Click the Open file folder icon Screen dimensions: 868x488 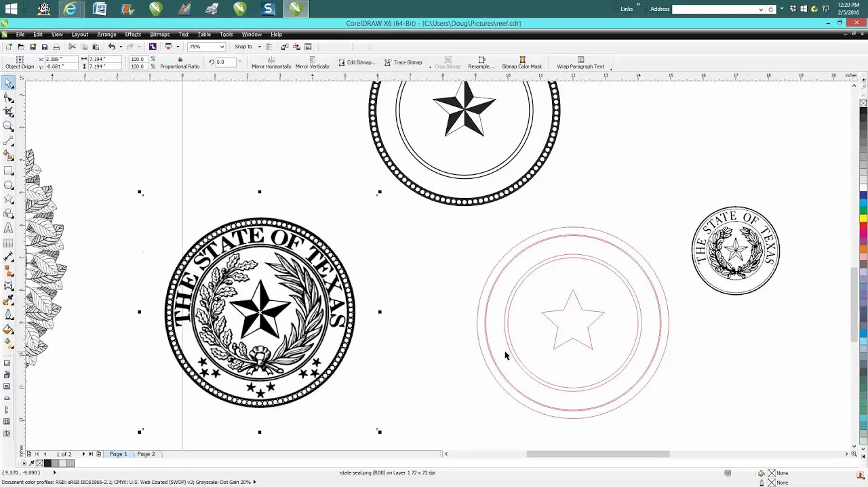click(x=21, y=47)
